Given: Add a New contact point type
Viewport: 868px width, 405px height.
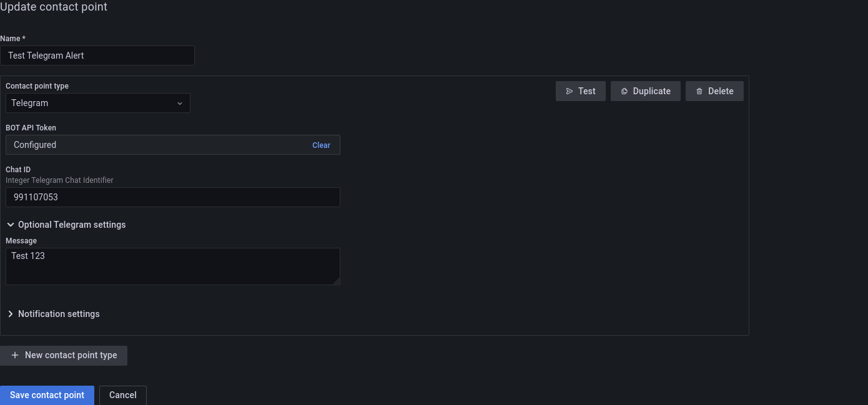Looking at the screenshot, I should [64, 356].
